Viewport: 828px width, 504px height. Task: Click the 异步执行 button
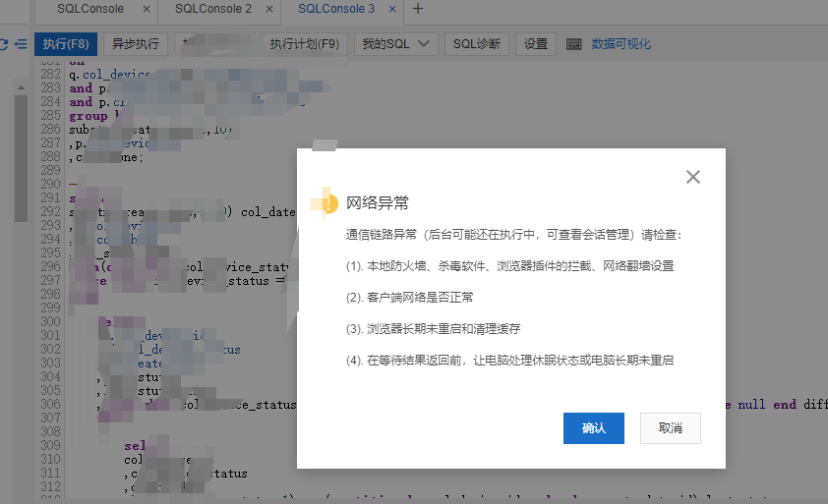point(135,44)
